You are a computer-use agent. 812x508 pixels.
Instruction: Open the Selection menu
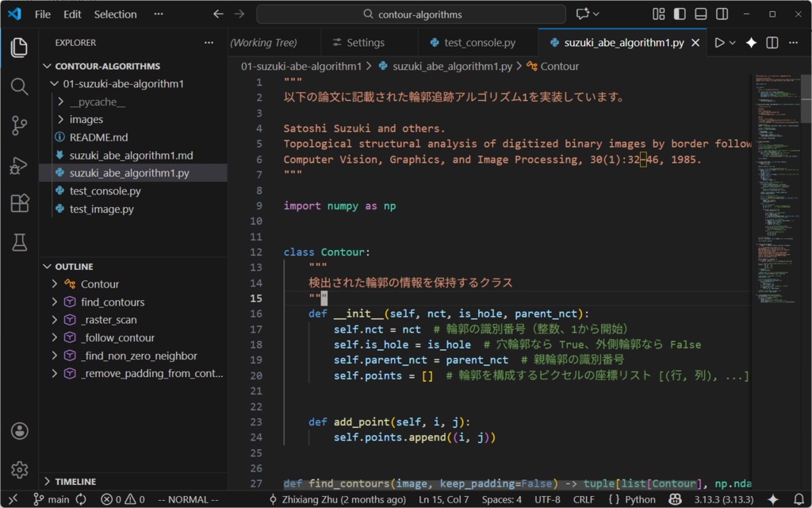pos(115,13)
